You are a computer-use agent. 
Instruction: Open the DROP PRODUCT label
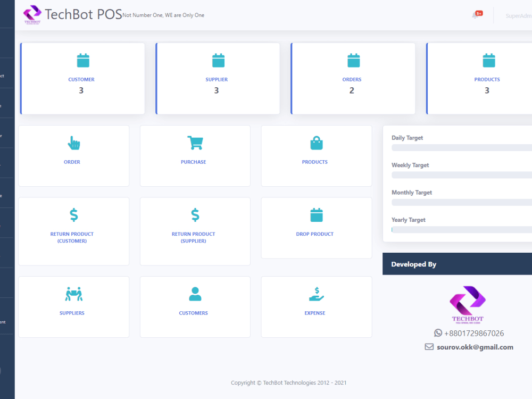pos(315,234)
